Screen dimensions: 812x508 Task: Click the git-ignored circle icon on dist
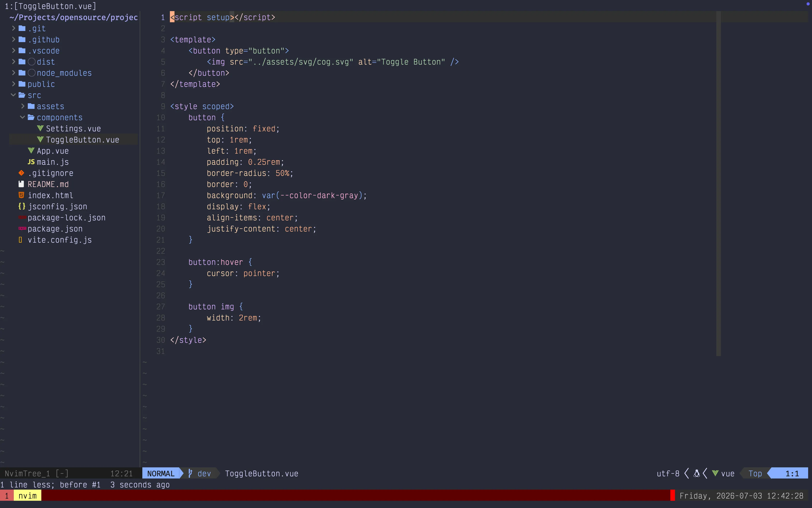(32, 61)
